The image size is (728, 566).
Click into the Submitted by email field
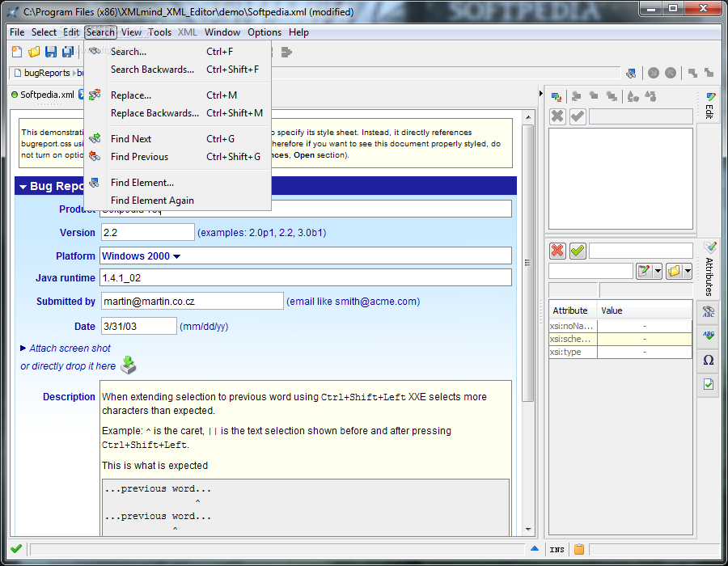(193, 301)
